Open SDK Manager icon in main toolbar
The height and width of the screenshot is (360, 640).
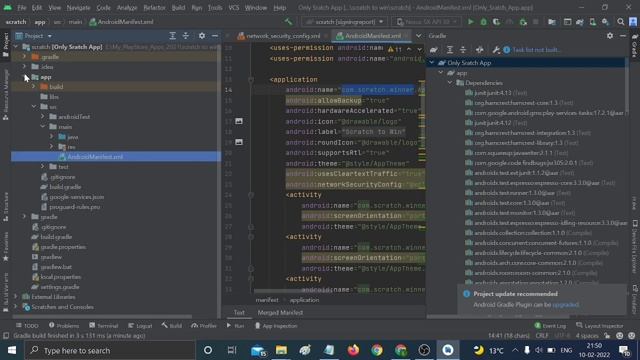click(x=605, y=22)
